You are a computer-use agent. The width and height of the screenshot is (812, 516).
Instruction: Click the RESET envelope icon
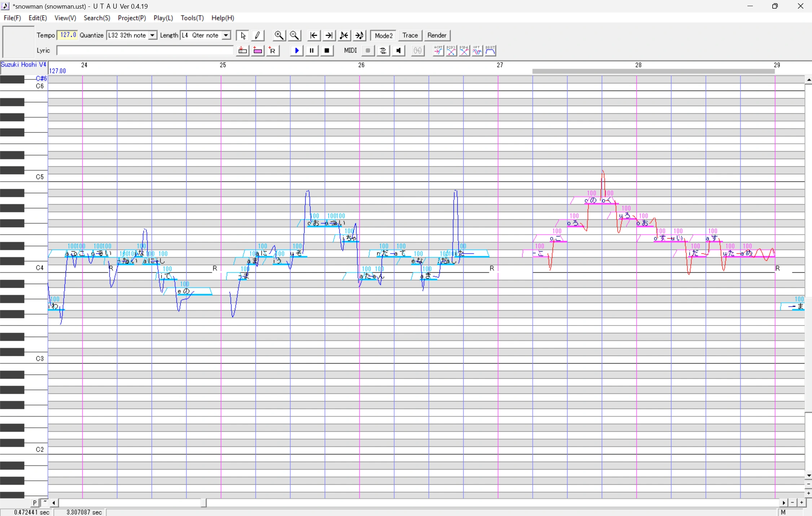490,51
